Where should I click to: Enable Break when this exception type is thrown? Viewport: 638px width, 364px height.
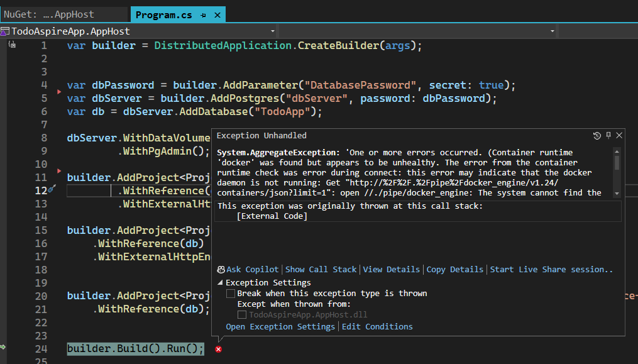231,294
